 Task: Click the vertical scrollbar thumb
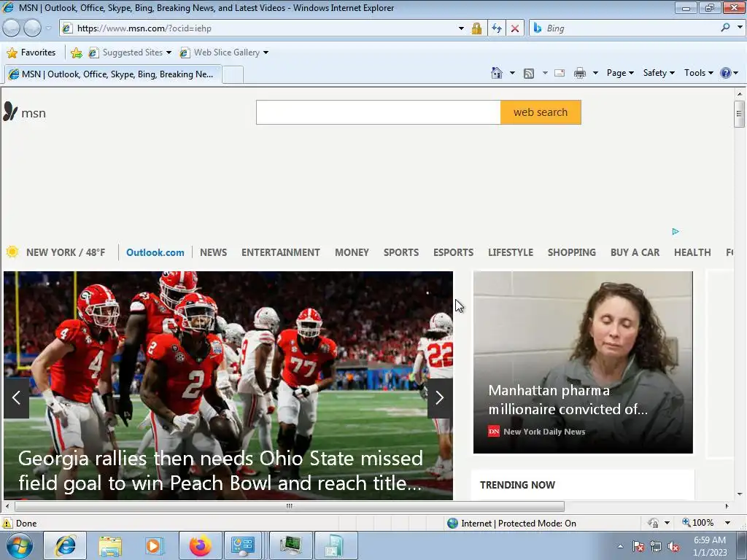coord(739,114)
